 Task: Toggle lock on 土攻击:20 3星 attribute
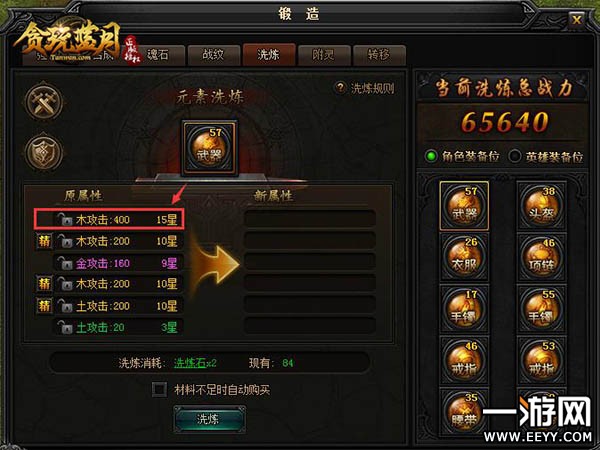(65, 327)
